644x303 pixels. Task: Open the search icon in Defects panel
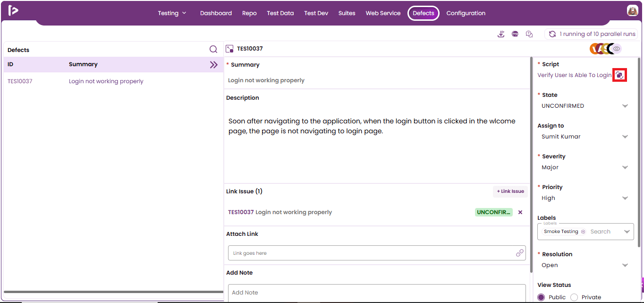click(x=213, y=49)
